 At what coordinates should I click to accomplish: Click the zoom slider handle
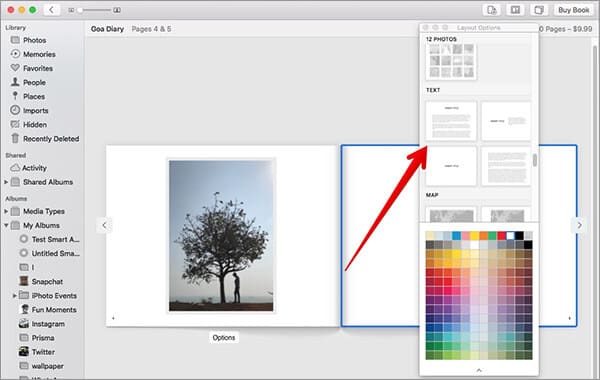pos(80,10)
